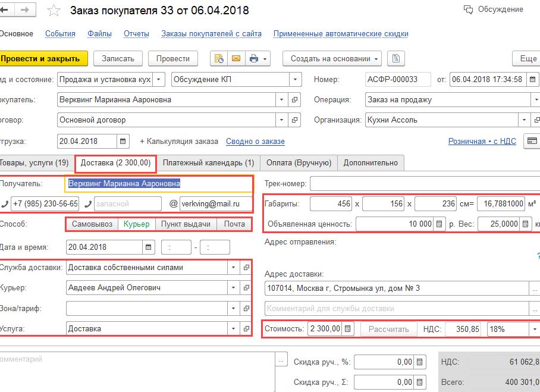Open the Сводно о заказе link

click(255, 141)
